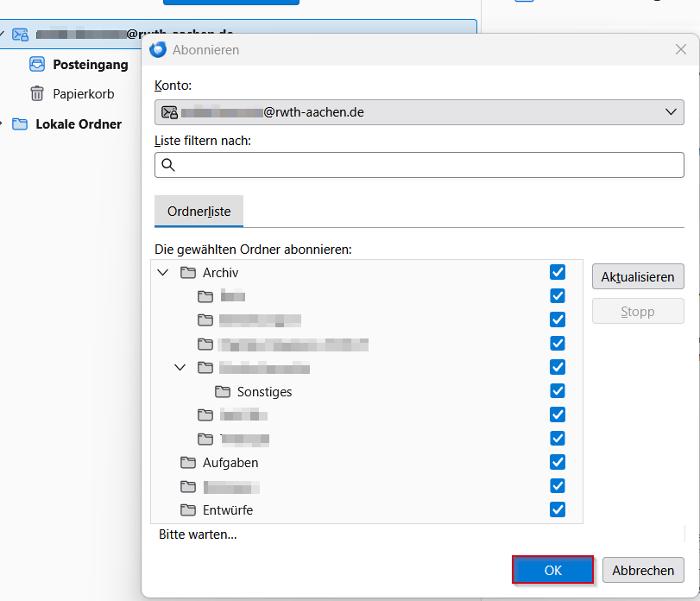Image resolution: width=700 pixels, height=601 pixels.
Task: Click the Sonstiges folder icon
Action: coord(223,391)
